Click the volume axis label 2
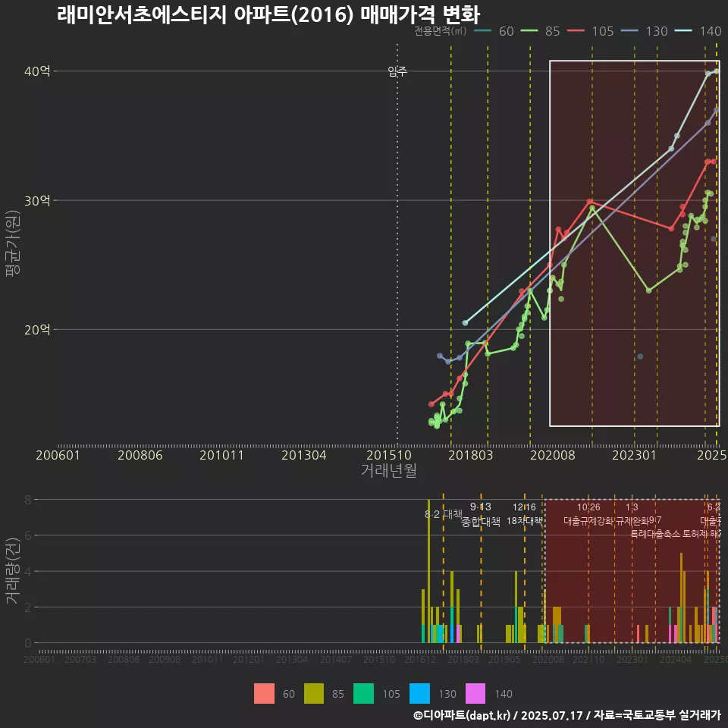Viewport: 728px width, 728px height. 28,607
